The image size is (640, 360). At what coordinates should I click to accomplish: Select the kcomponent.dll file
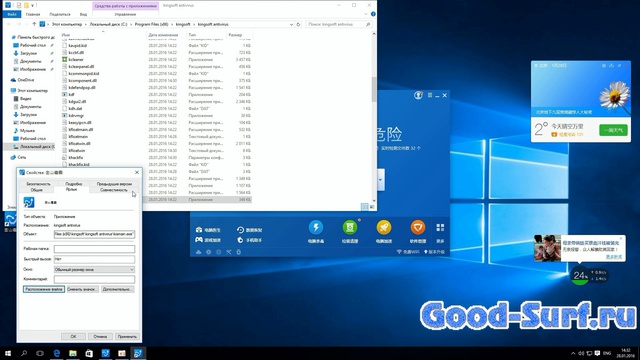[x=82, y=80]
